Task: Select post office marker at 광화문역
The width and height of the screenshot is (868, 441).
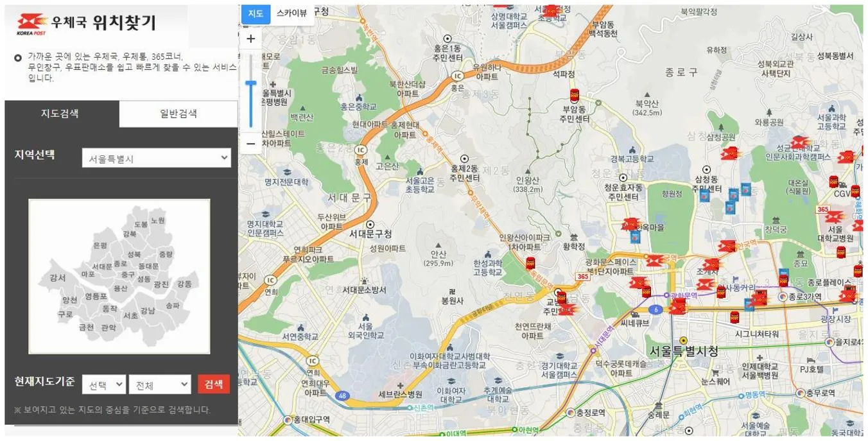Action: pyautogui.click(x=677, y=306)
